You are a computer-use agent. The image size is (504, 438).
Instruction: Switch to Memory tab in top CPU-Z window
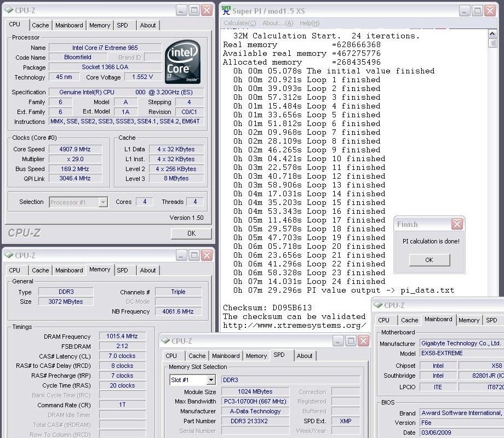100,25
